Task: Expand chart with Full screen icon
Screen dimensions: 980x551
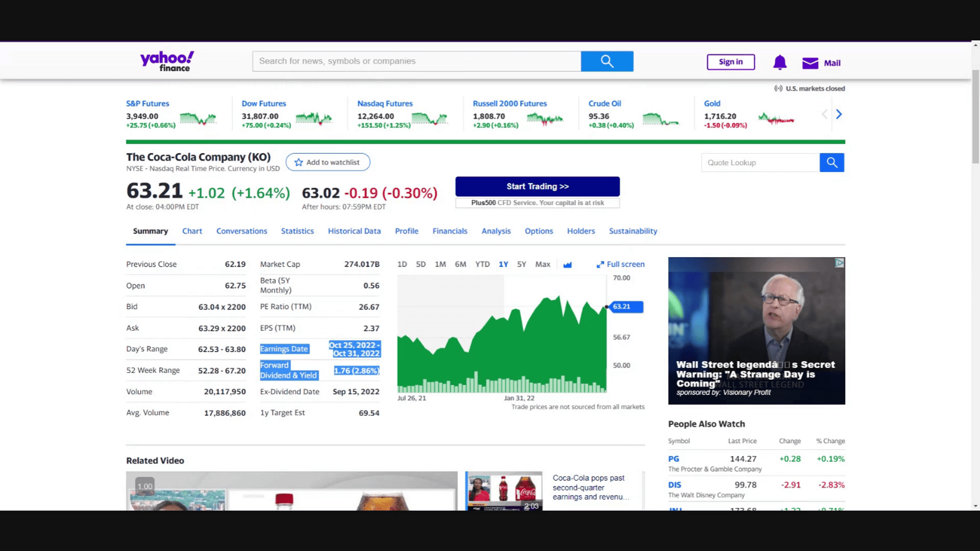Action: pos(600,264)
